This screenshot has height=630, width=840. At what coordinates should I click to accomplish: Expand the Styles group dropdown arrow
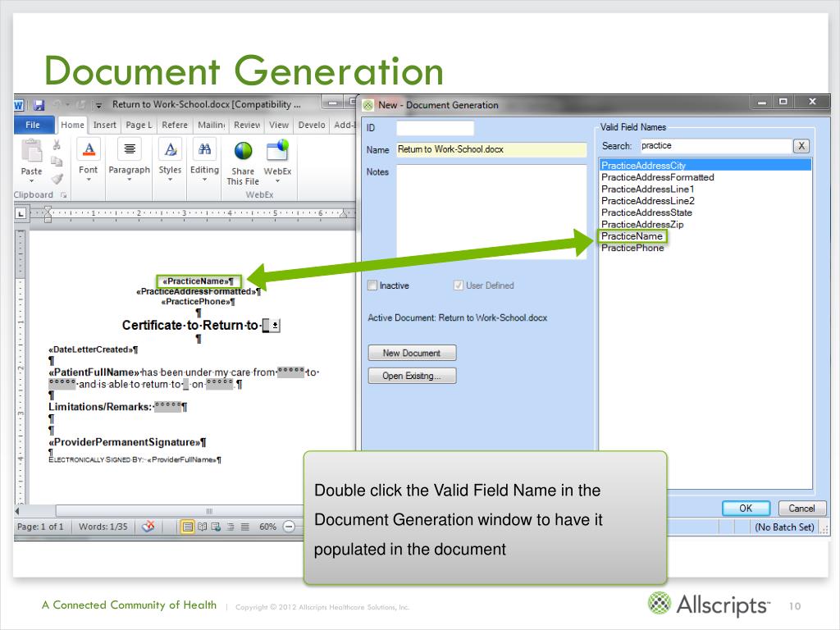coord(171,180)
